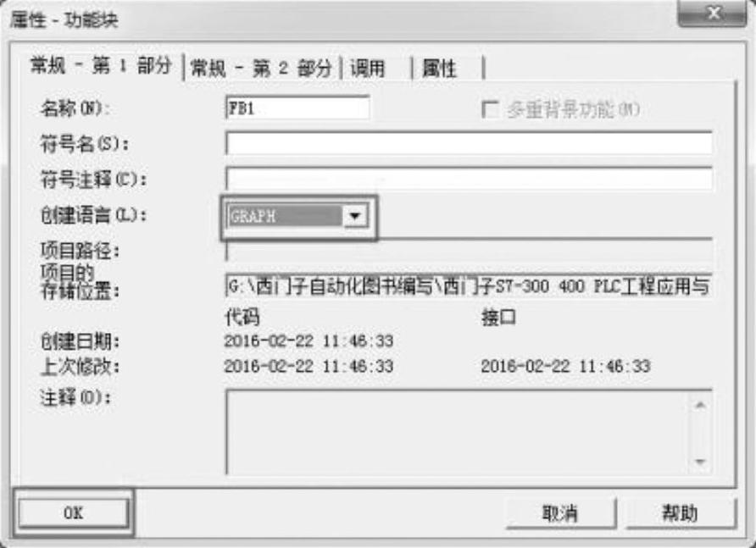Viewport: 756px width, 548px height.
Task: Click the OK button
Action: coord(73,512)
